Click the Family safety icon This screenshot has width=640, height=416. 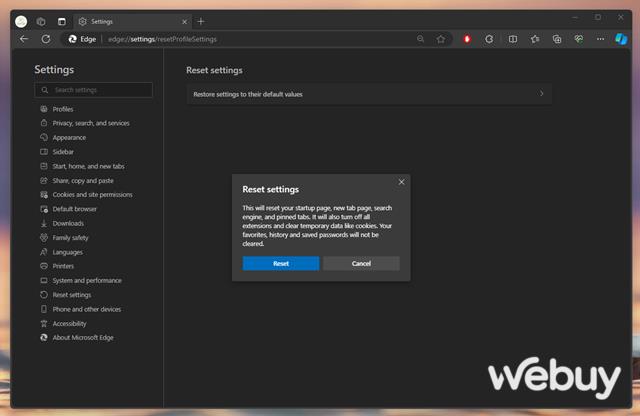point(44,237)
